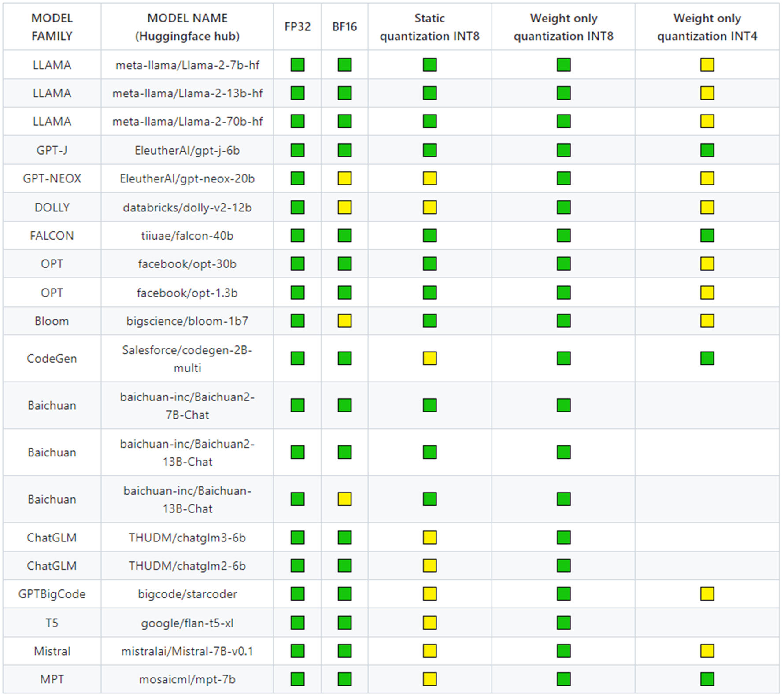Image resolution: width=784 pixels, height=697 pixels.
Task: Select model name THUDM/chatglm3-6b
Action: (187, 538)
